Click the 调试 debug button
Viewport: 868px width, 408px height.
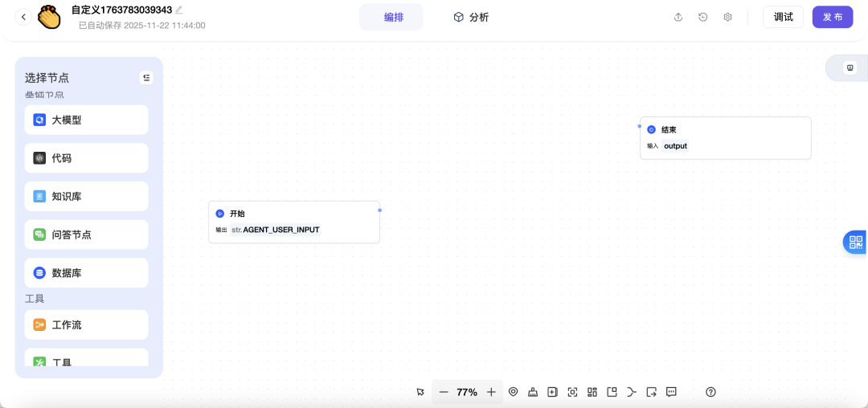783,17
